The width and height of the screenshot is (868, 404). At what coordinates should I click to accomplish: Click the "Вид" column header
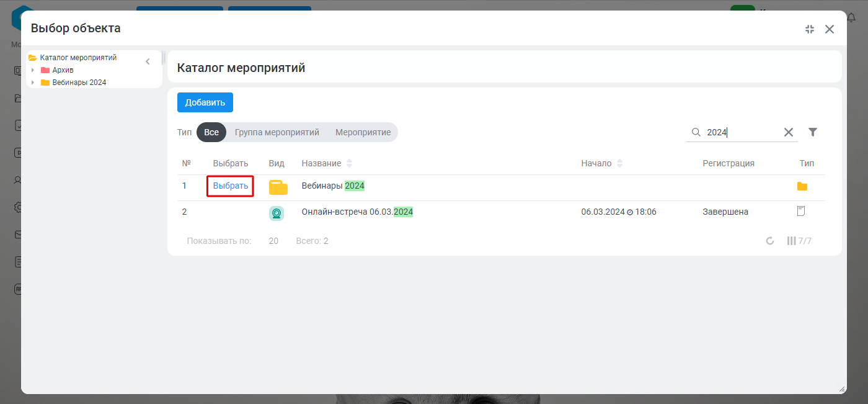(277, 163)
